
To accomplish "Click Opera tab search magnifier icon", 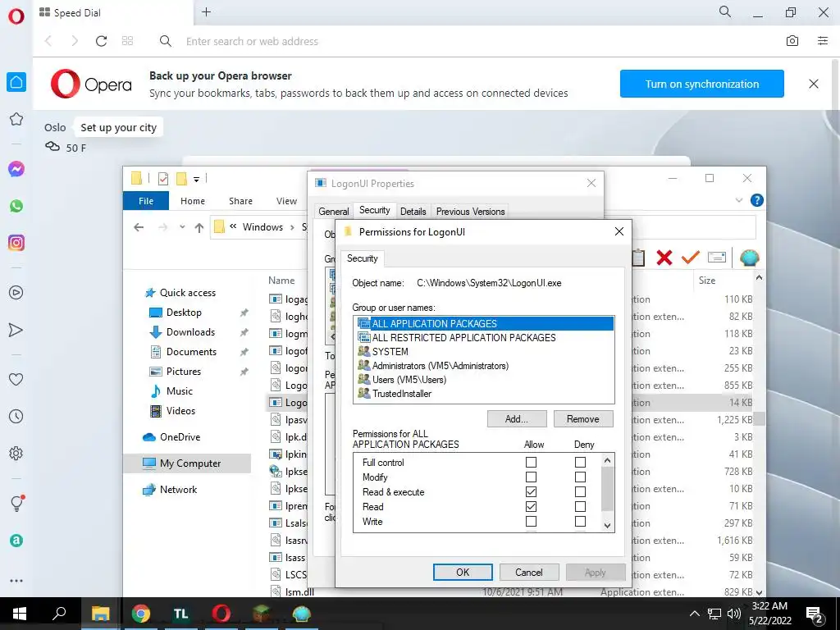I will click(x=725, y=11).
